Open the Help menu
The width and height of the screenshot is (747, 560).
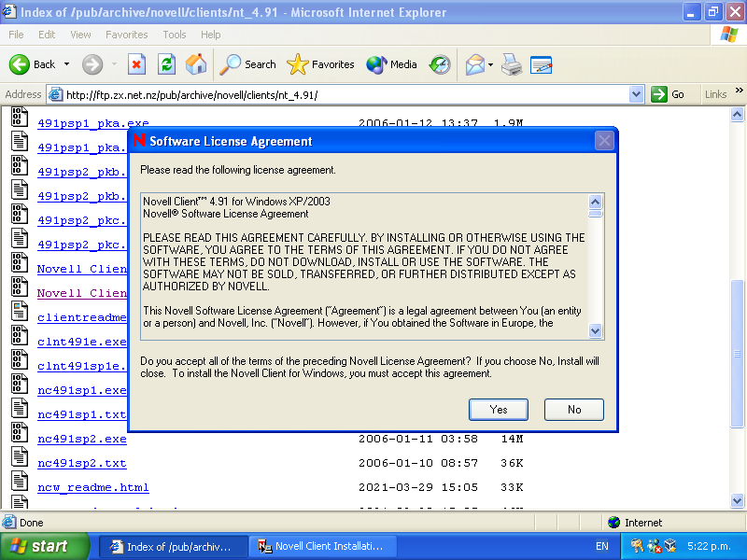(211, 35)
